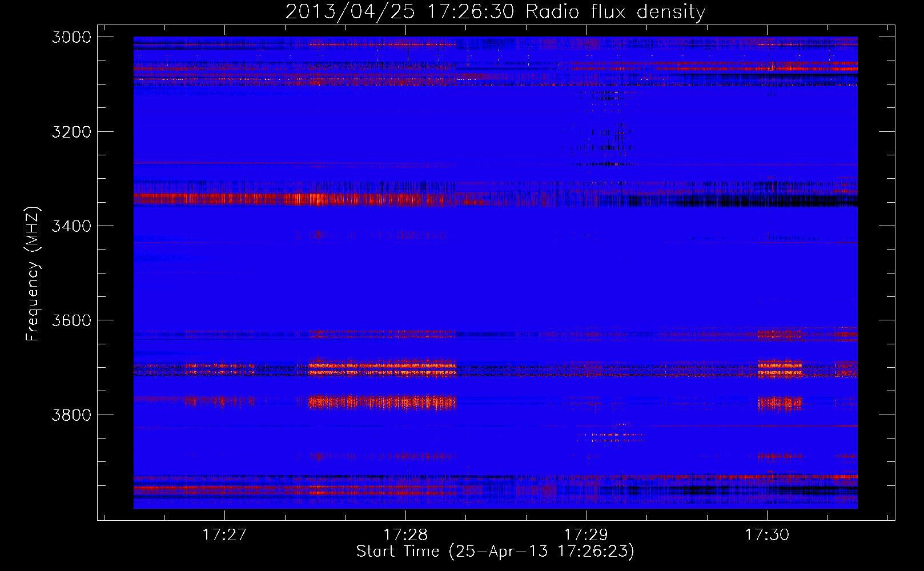Click the plot title "2013/04/25 17:26:30 Radio flux density"
The width and height of the screenshot is (924, 571).
tap(495, 11)
